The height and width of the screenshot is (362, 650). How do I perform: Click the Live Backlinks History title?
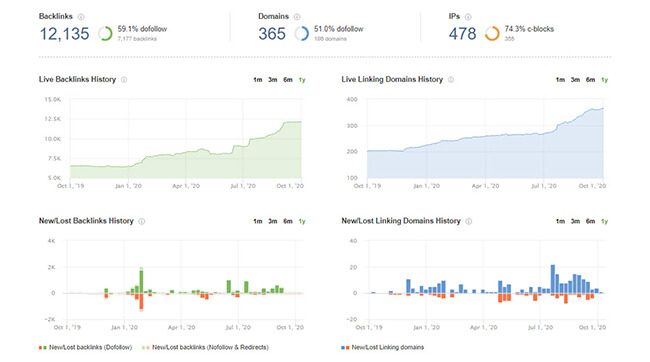coord(77,79)
